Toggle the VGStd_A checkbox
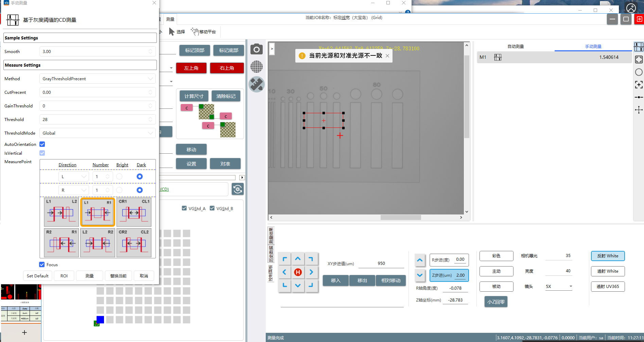This screenshot has height=342, width=644. click(184, 208)
